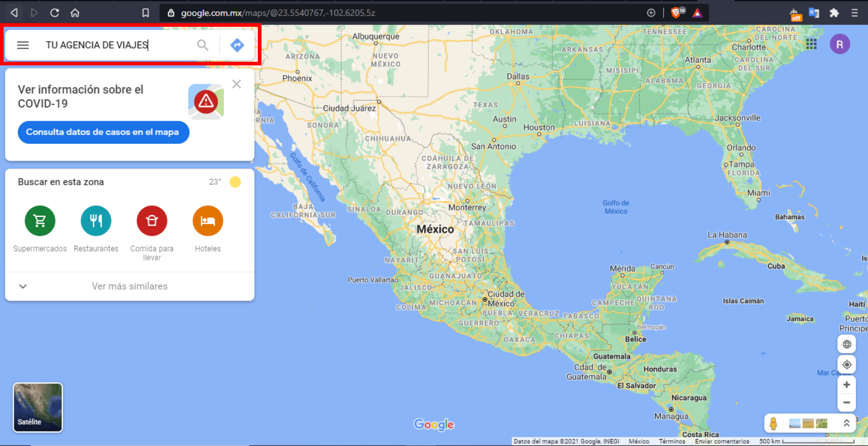Expand the imagery strip with double chevron
Viewport: 868px width, 446px height.
point(847,423)
